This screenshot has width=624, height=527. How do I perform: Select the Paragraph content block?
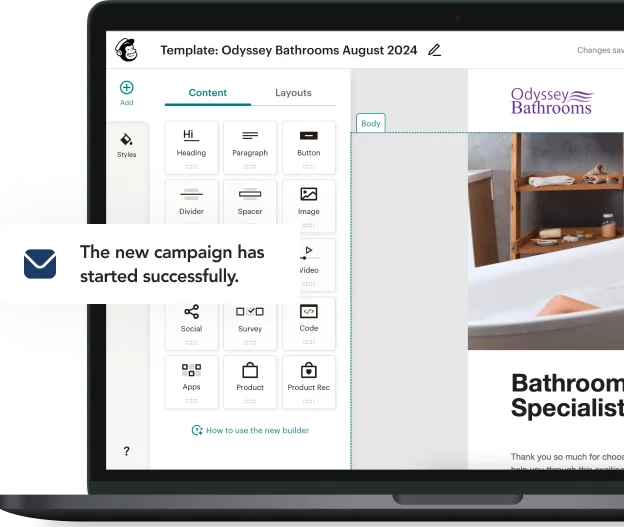[x=250, y=148]
